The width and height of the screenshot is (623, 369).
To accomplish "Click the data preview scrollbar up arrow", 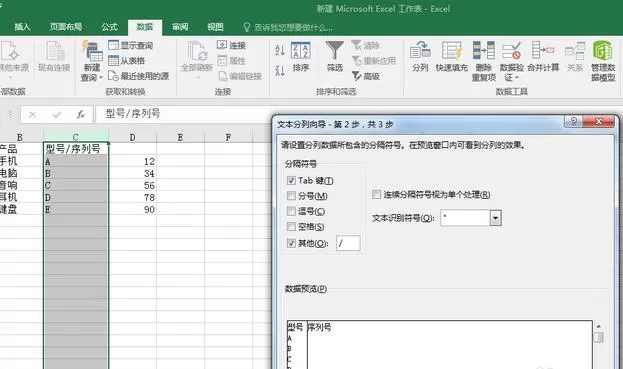I will click(599, 326).
